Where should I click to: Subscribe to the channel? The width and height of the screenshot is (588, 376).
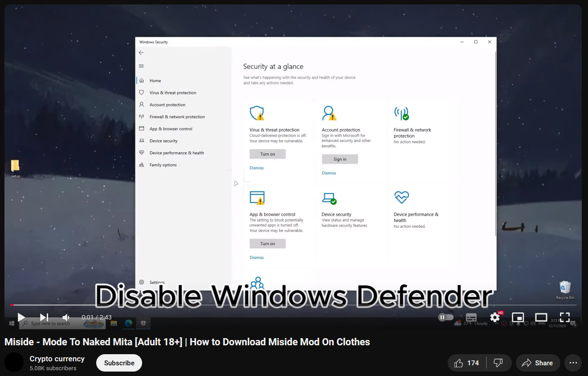pyautogui.click(x=119, y=363)
